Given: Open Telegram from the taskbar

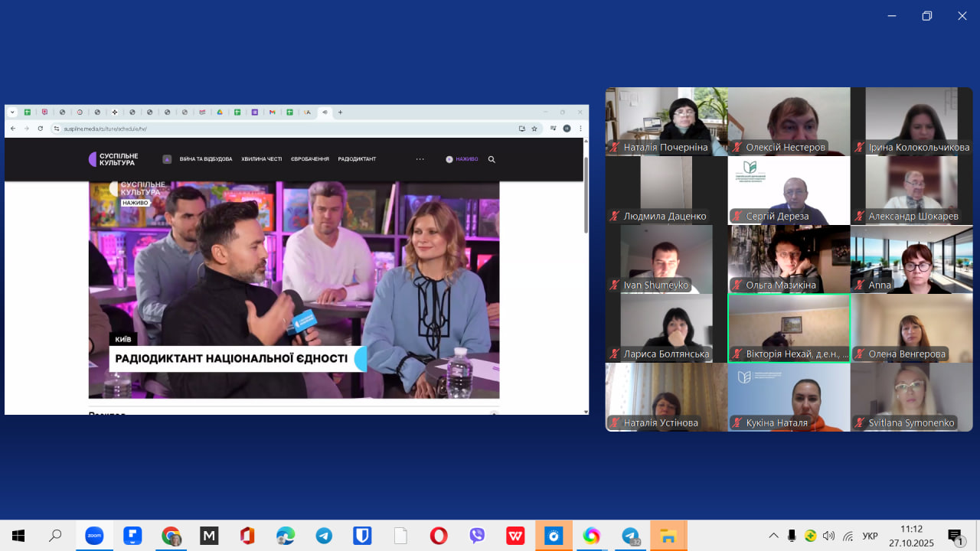Looking at the screenshot, I should point(324,536).
